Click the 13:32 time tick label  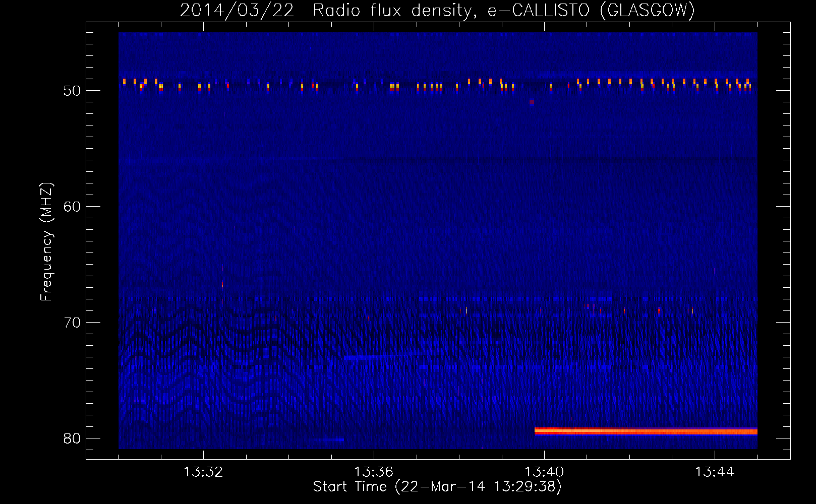tap(203, 472)
